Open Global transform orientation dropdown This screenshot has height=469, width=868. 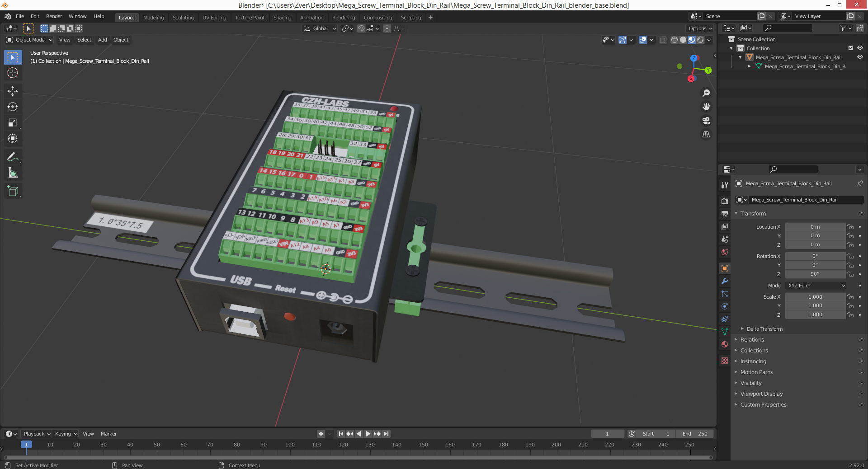320,28
